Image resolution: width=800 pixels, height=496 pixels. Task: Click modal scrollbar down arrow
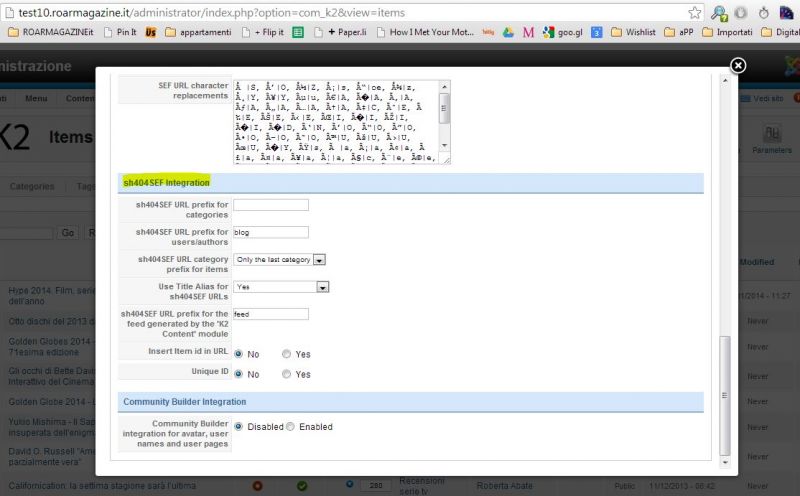(724, 462)
